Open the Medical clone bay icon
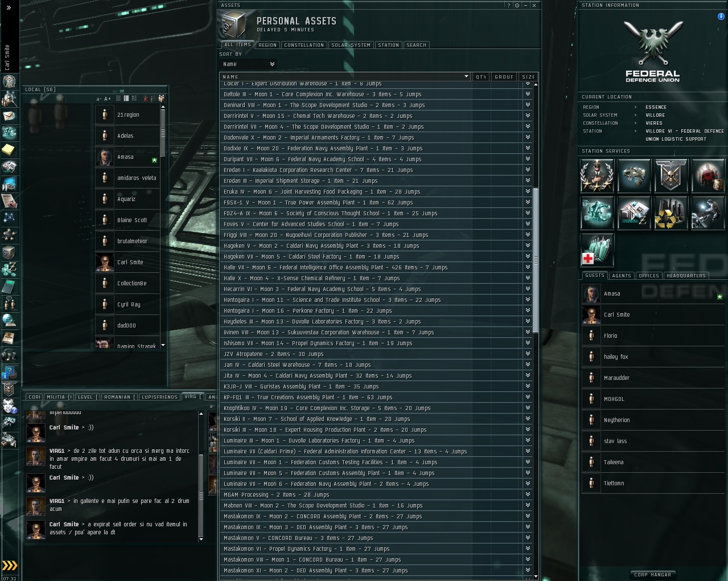Viewport: 728px width, 581px height. coord(597,249)
